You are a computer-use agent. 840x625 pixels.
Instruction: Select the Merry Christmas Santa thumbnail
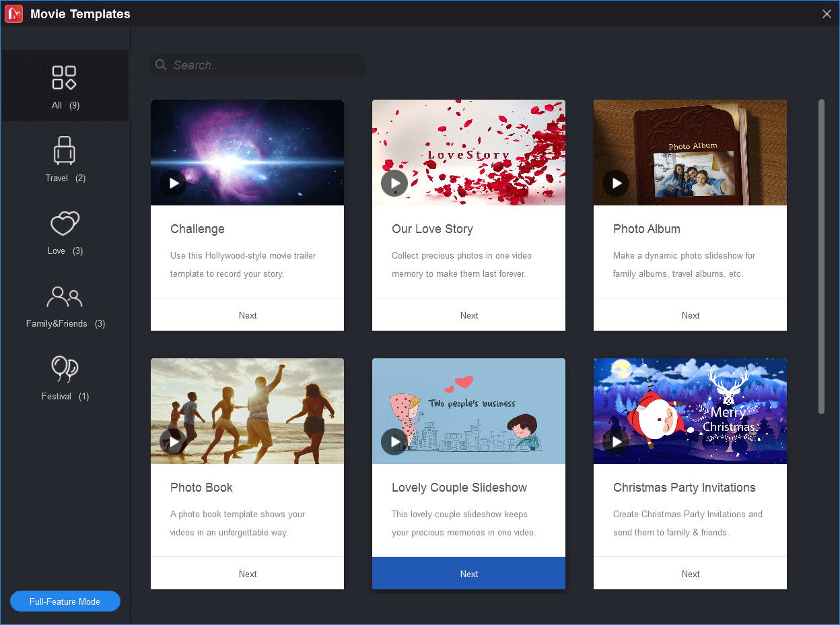690,411
